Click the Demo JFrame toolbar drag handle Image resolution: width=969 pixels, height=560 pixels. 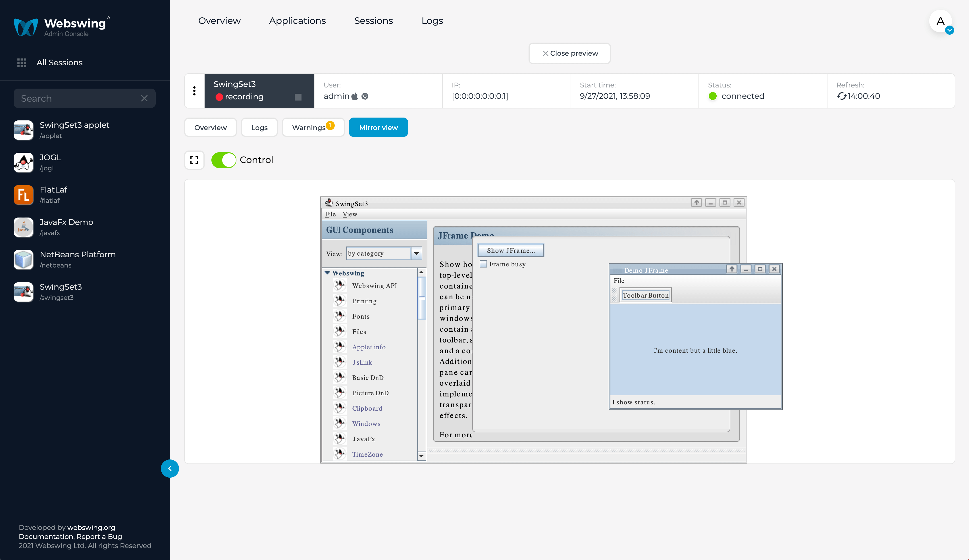[614, 295]
